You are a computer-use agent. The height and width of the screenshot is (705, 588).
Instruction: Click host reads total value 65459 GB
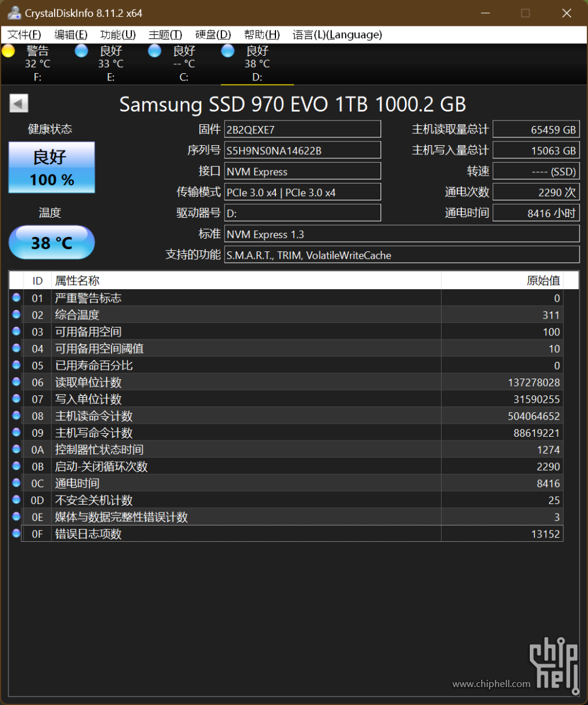pos(536,130)
